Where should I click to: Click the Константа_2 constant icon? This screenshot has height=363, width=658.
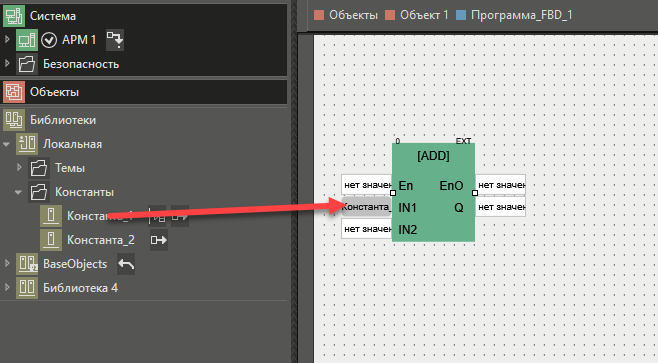[x=51, y=240]
